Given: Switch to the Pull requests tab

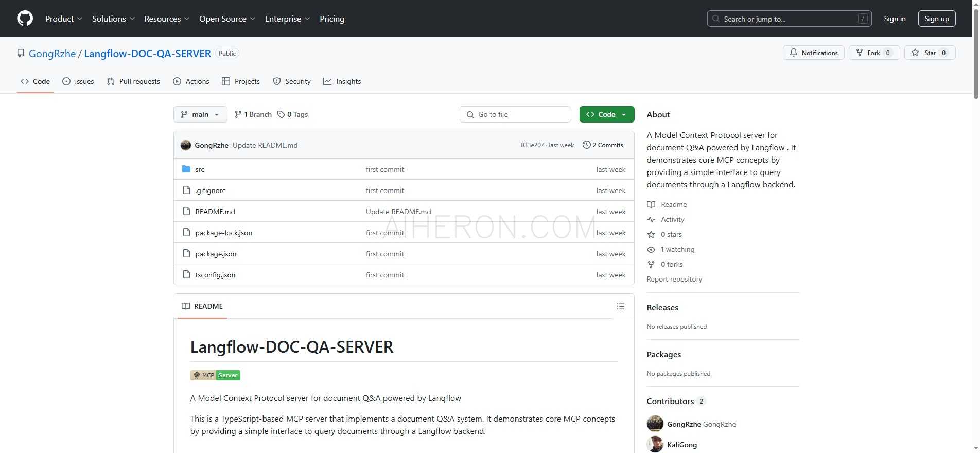Looking at the screenshot, I should pyautogui.click(x=133, y=81).
